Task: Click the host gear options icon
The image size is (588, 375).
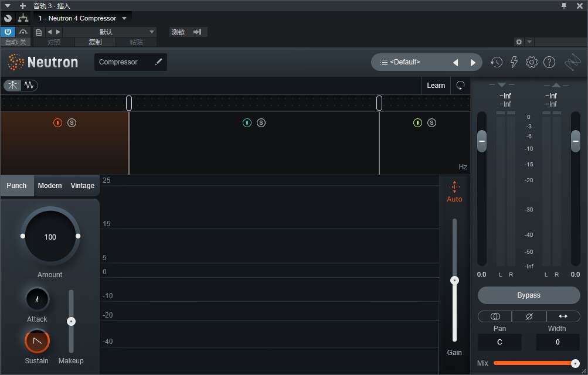Action: coord(519,42)
